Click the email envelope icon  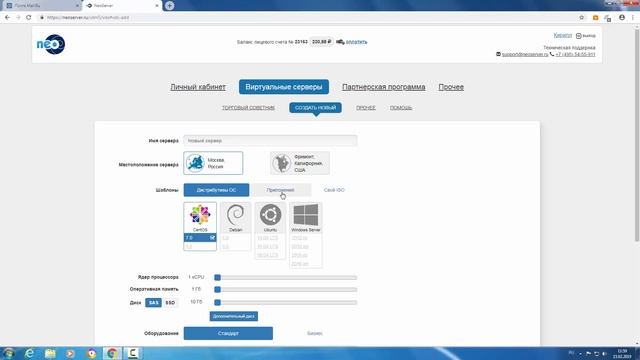click(498, 54)
